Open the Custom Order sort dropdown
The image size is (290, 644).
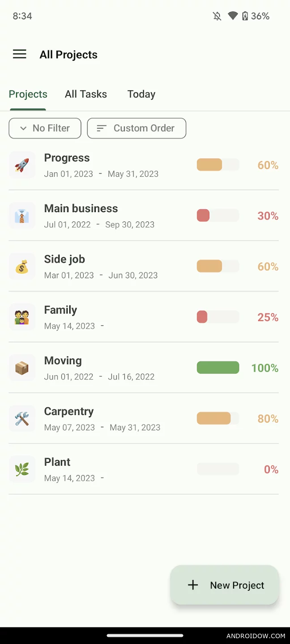[136, 128]
